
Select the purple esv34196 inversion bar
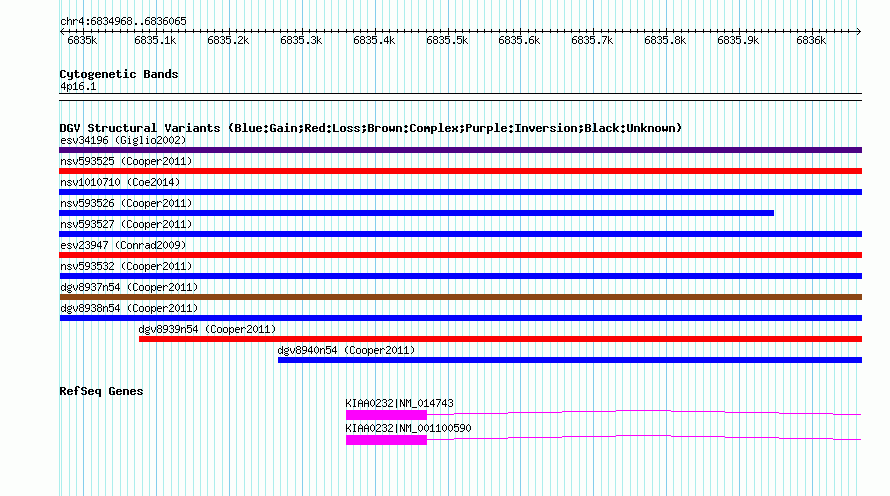point(460,150)
